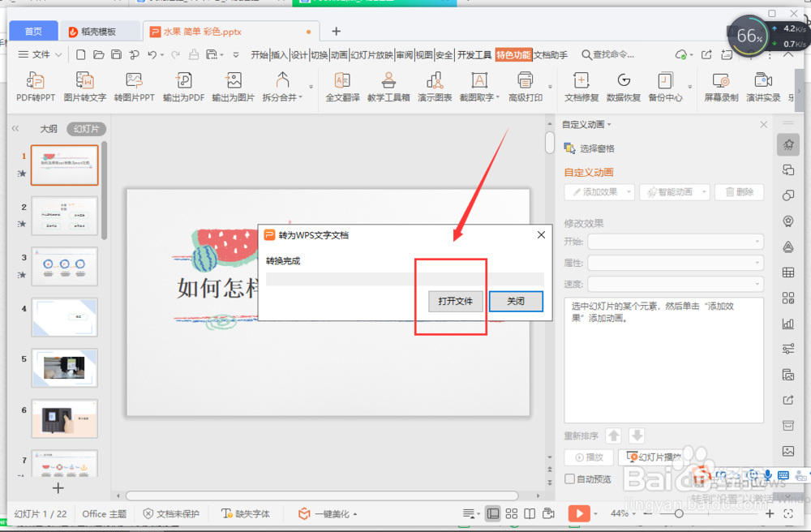Switch to reading view in status bar
This screenshot has height=532, width=811.
click(530, 513)
